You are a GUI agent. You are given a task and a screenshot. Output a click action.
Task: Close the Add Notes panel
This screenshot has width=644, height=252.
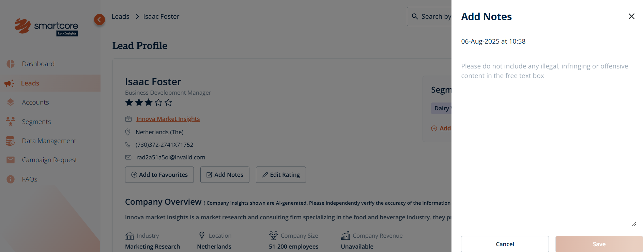631,16
